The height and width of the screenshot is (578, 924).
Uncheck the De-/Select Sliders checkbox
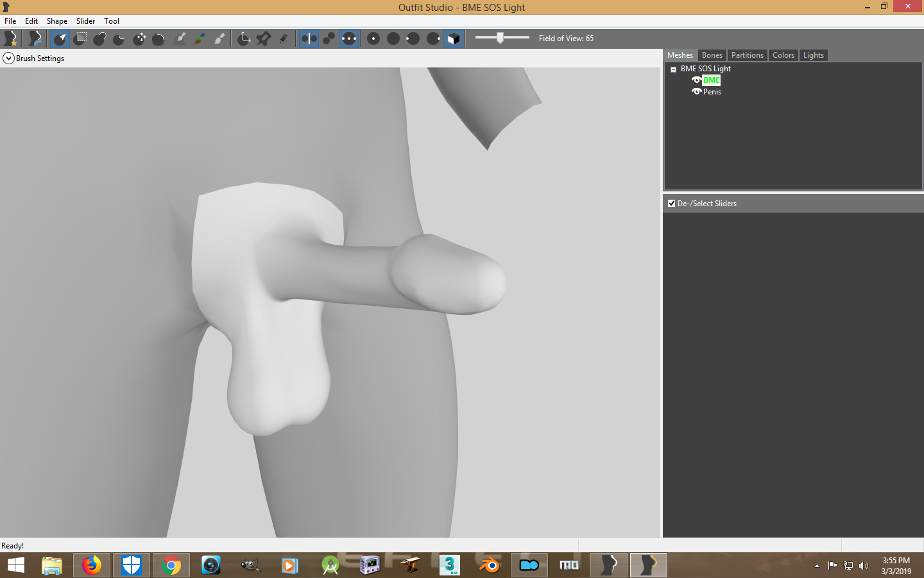[672, 204]
